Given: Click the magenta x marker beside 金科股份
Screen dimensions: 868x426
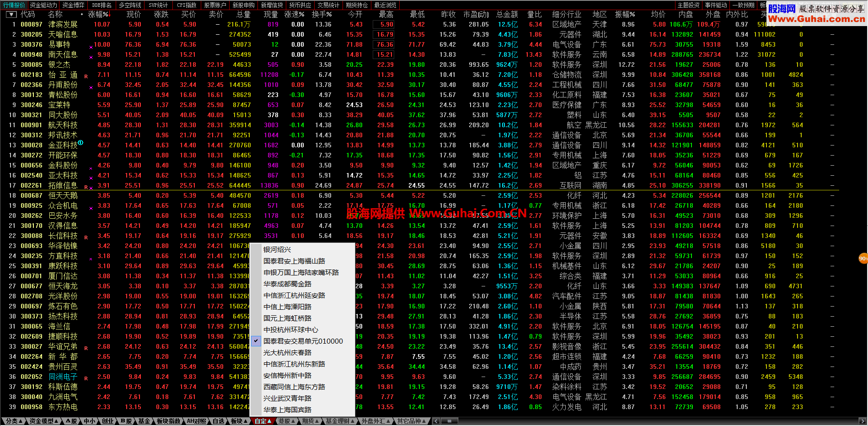Looking at the screenshot, I should coord(91,168).
